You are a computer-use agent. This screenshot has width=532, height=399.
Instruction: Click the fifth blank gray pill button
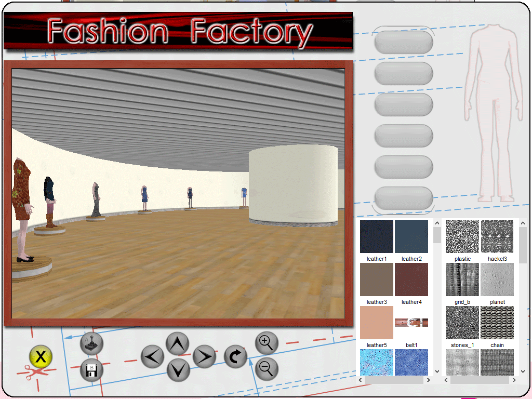coord(403,167)
